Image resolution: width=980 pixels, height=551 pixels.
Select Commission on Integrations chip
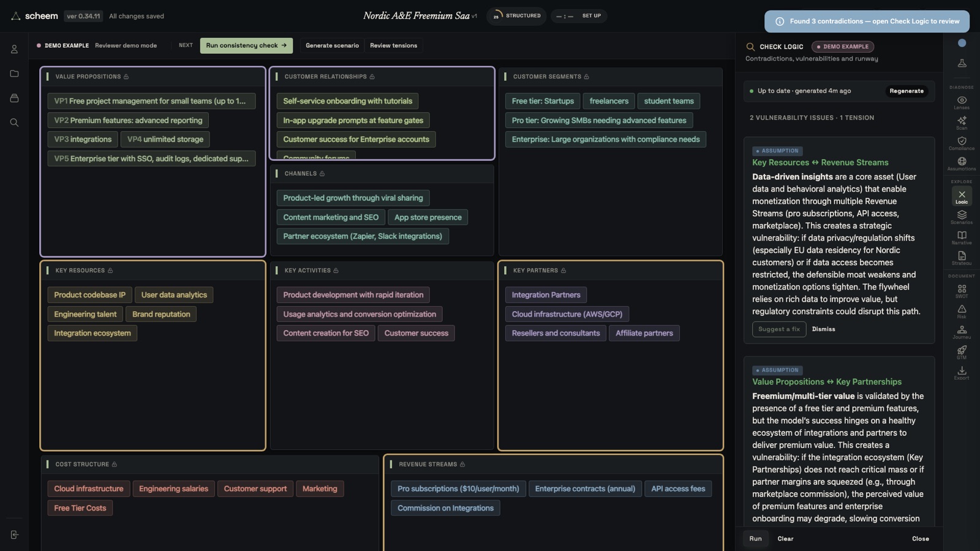(x=445, y=508)
